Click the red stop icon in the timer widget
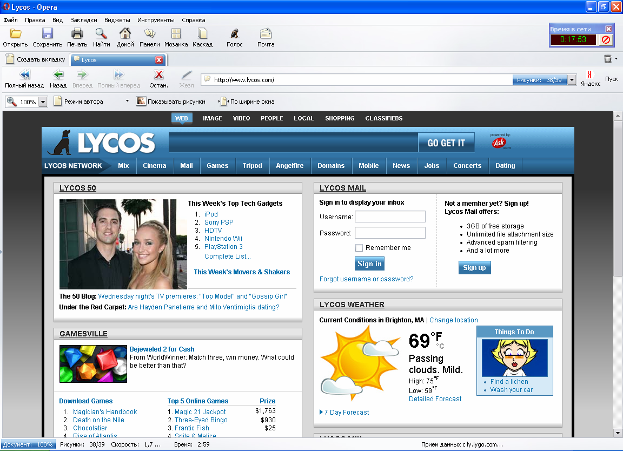The width and height of the screenshot is (623, 451). (x=606, y=40)
